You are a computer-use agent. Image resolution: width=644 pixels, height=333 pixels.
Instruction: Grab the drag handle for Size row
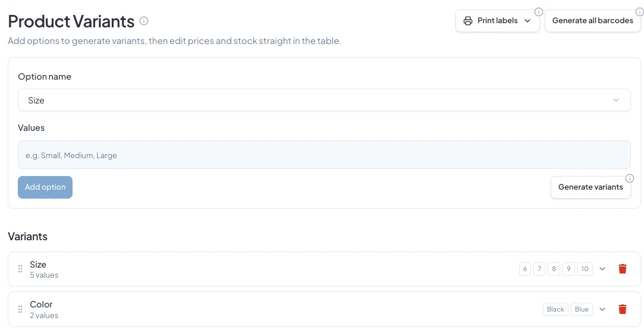pos(20,269)
